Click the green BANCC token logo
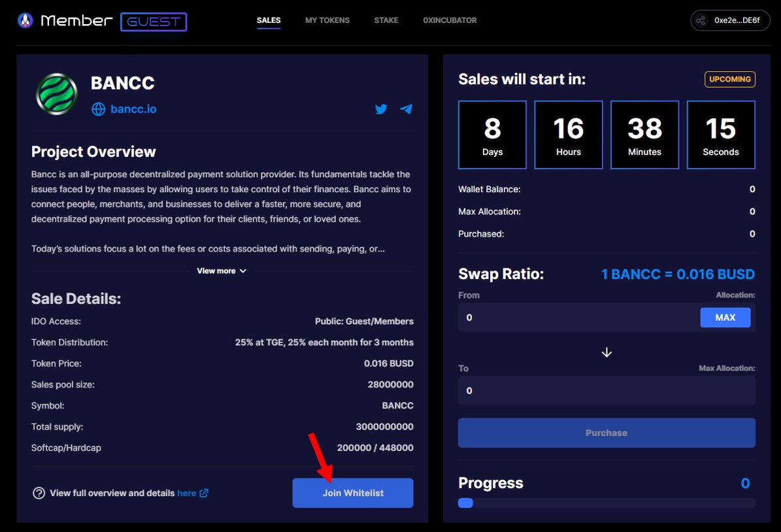The height and width of the screenshot is (532, 781). (56, 94)
